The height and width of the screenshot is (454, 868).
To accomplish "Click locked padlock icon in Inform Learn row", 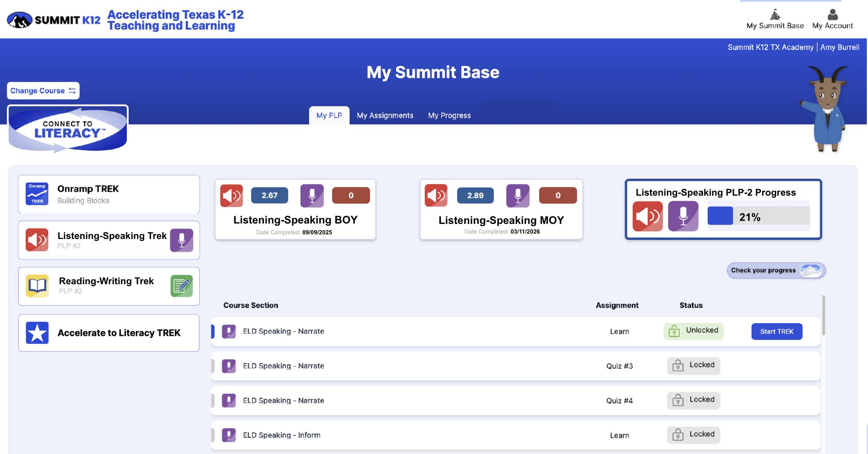I will pyautogui.click(x=678, y=435).
